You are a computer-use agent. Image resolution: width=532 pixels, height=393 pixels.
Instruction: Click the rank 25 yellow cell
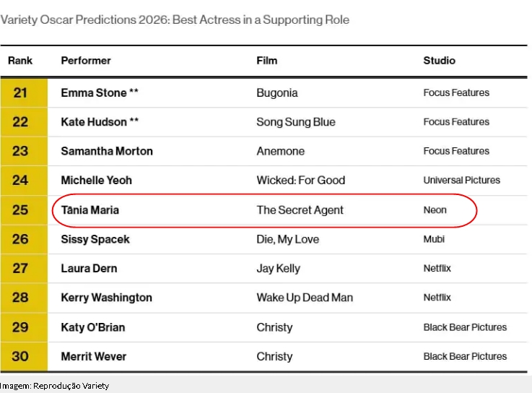point(21,210)
